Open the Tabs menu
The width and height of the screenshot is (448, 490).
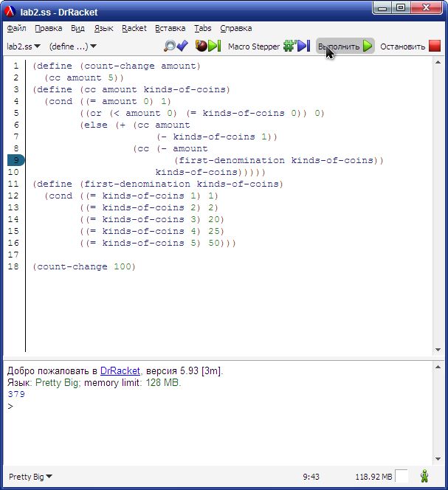(x=202, y=28)
